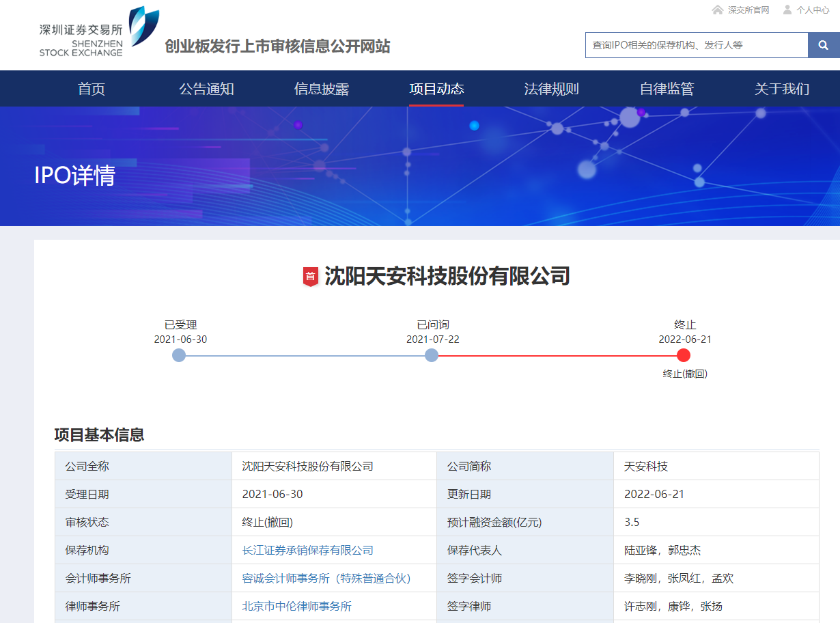Click the 律师事务所 label cell
Image resolution: width=840 pixels, height=623 pixels.
[143, 607]
